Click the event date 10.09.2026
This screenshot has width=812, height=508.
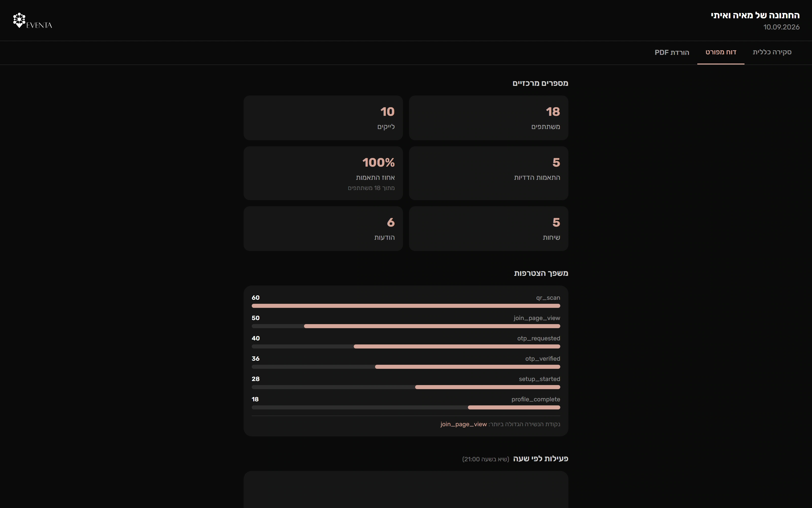(782, 27)
